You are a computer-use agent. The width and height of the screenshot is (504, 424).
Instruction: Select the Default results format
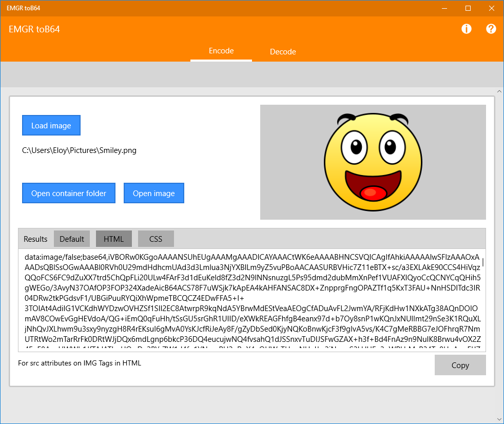[x=72, y=239]
